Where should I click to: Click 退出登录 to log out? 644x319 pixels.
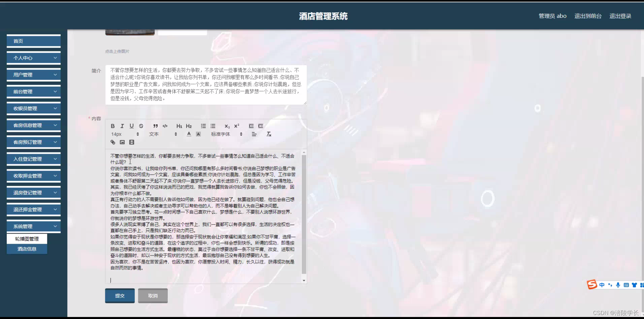(621, 16)
